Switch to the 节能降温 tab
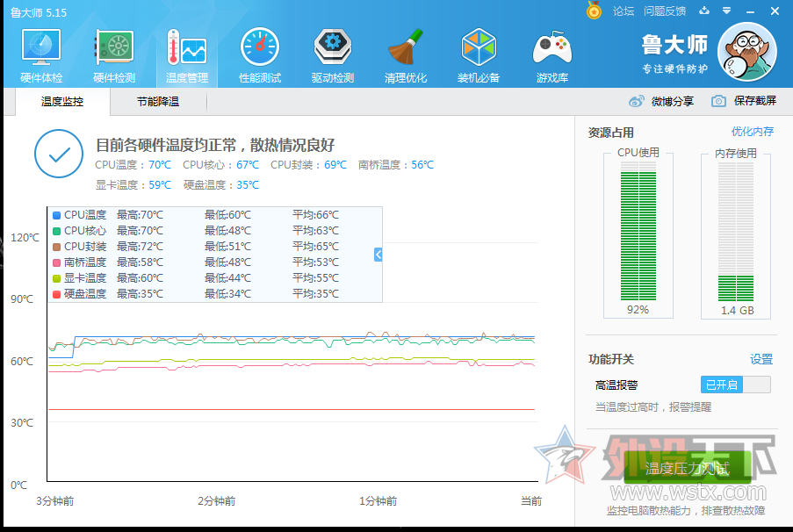The height and width of the screenshot is (532, 793). tap(158, 102)
